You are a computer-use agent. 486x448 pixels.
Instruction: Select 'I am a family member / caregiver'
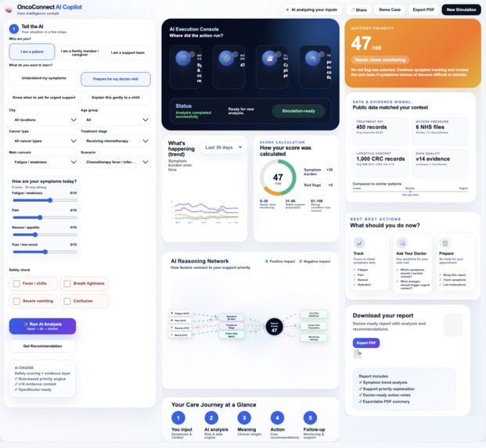80,52
